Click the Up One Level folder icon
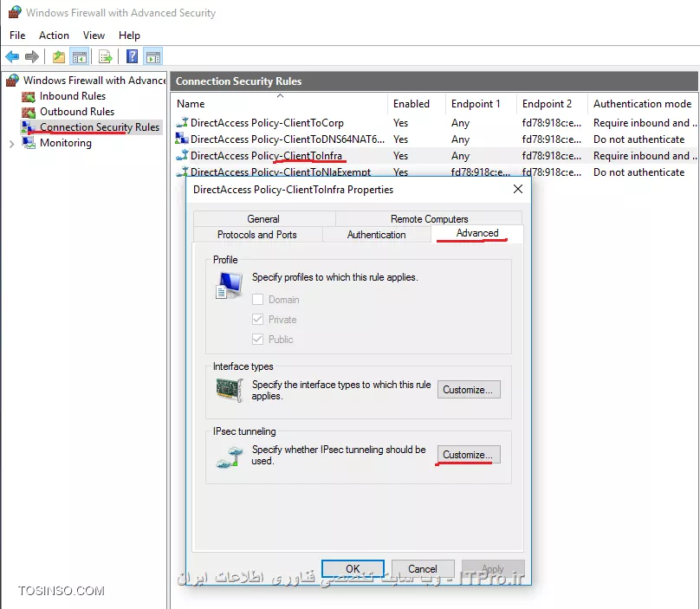Image resolution: width=700 pixels, height=609 pixels. pyautogui.click(x=59, y=56)
